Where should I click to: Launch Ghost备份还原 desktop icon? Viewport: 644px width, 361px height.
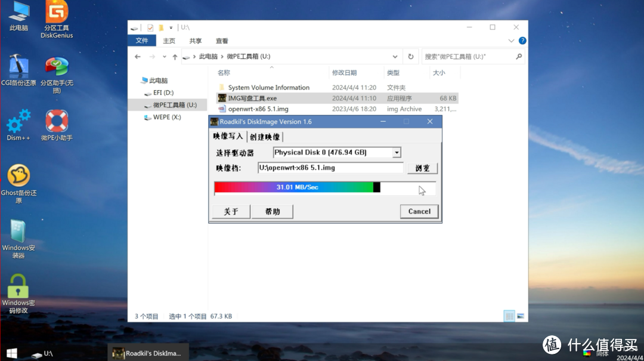[x=18, y=184]
